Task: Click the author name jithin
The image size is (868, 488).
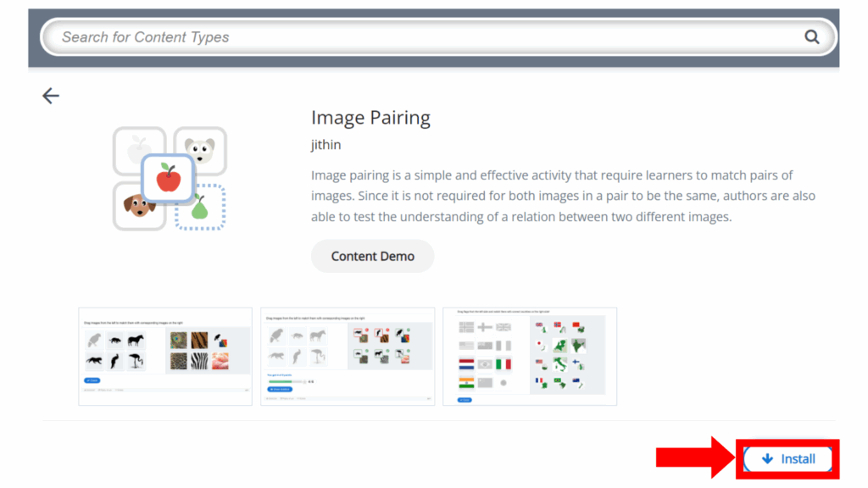Action: [x=325, y=145]
